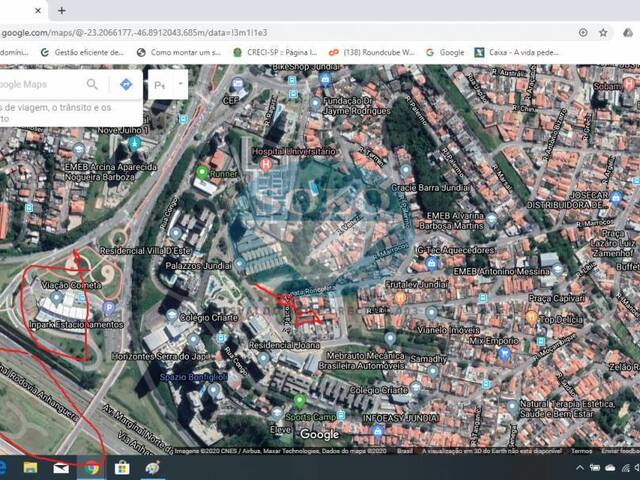640x480 pixels.
Task: Click the Fundação Dr Jayme Rodrigues marker
Action: point(315,104)
